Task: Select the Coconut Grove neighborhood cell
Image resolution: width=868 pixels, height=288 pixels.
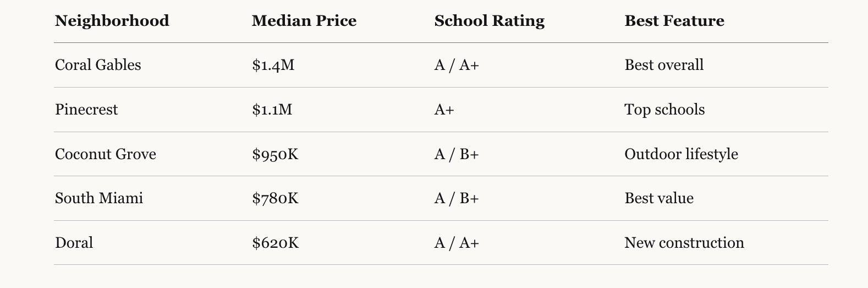Action: pos(106,154)
